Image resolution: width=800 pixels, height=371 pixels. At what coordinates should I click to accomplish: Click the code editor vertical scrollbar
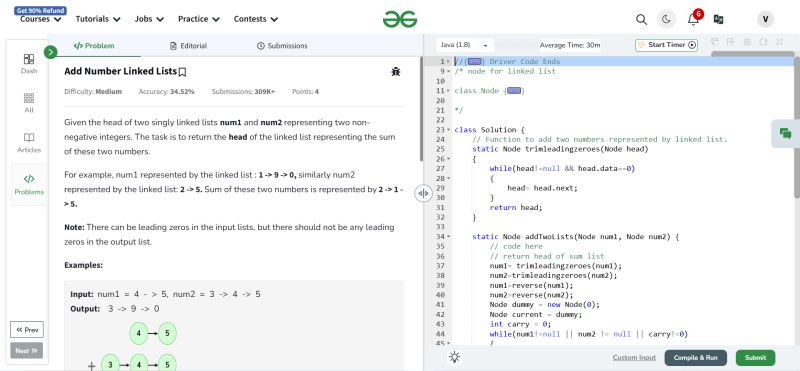[x=797, y=128]
